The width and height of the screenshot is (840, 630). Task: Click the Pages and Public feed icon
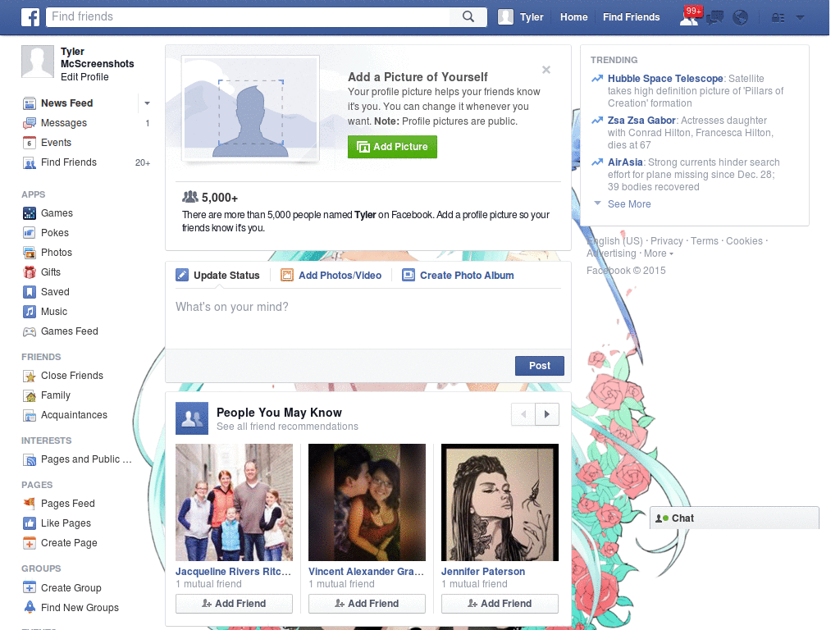tap(30, 459)
